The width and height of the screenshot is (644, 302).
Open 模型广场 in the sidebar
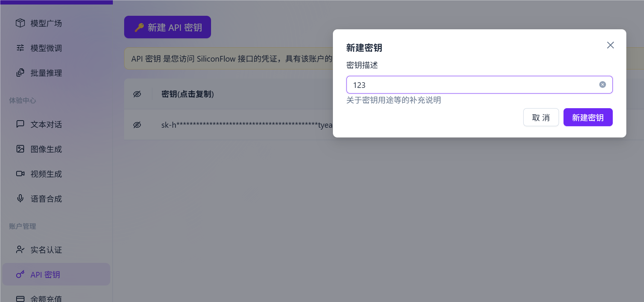coord(56,23)
